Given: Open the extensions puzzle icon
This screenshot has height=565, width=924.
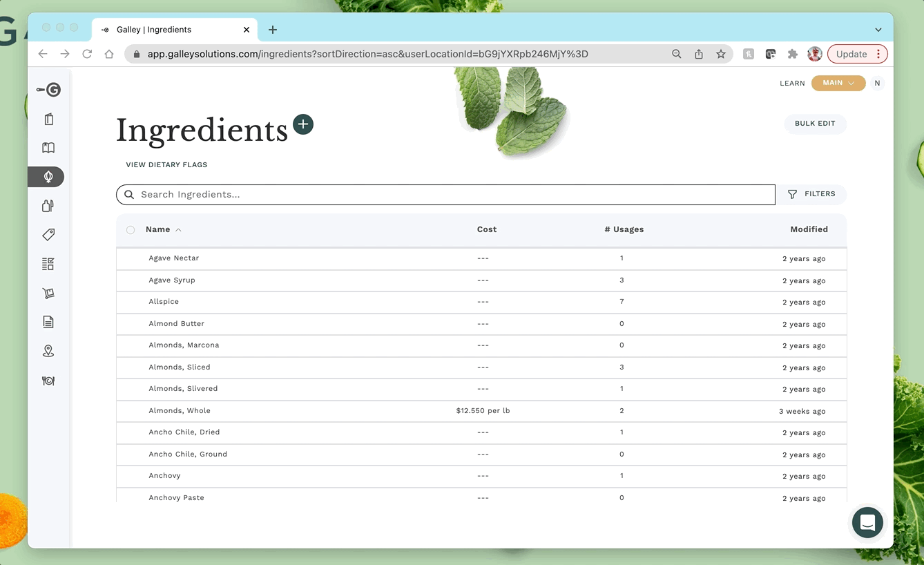Looking at the screenshot, I should coord(793,54).
